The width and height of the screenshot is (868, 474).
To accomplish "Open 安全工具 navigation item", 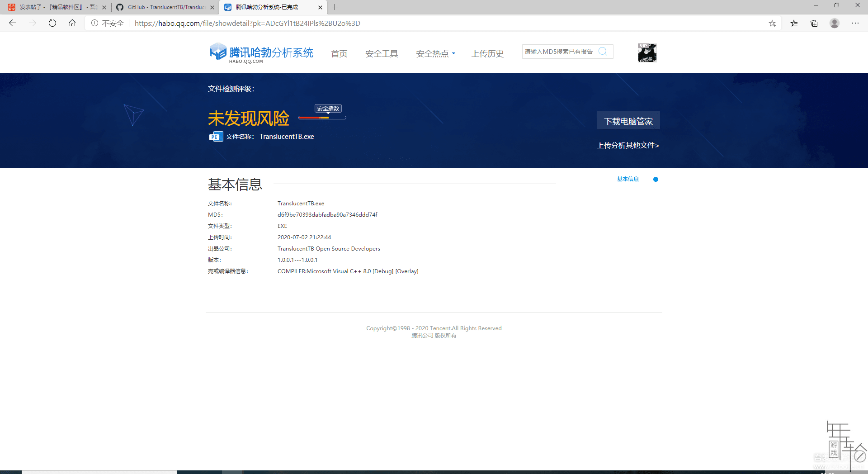I will (382, 53).
